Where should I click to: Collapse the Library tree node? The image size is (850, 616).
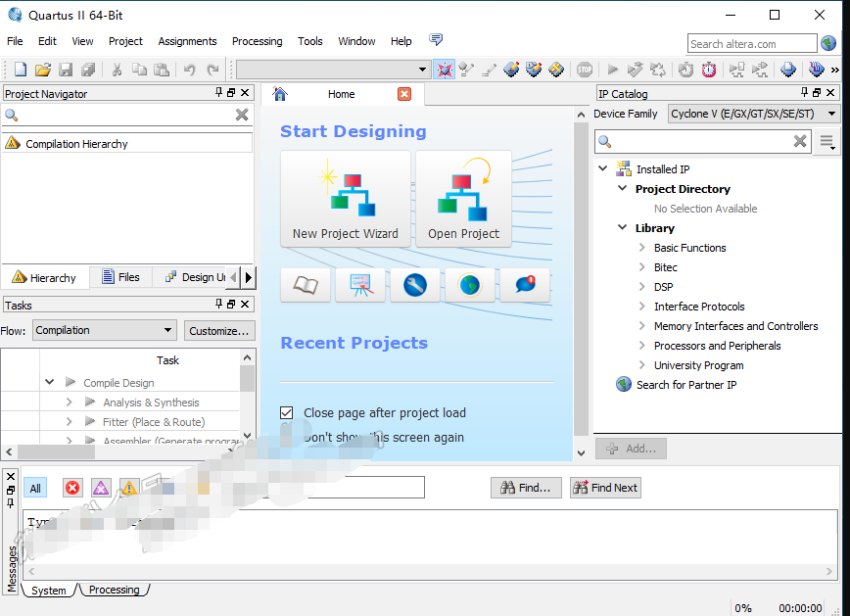(x=623, y=227)
